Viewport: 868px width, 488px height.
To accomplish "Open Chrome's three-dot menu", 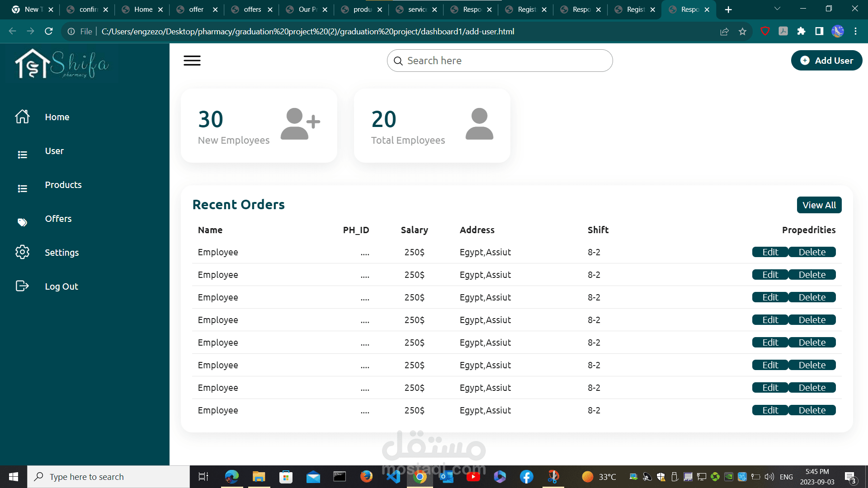I will (855, 31).
